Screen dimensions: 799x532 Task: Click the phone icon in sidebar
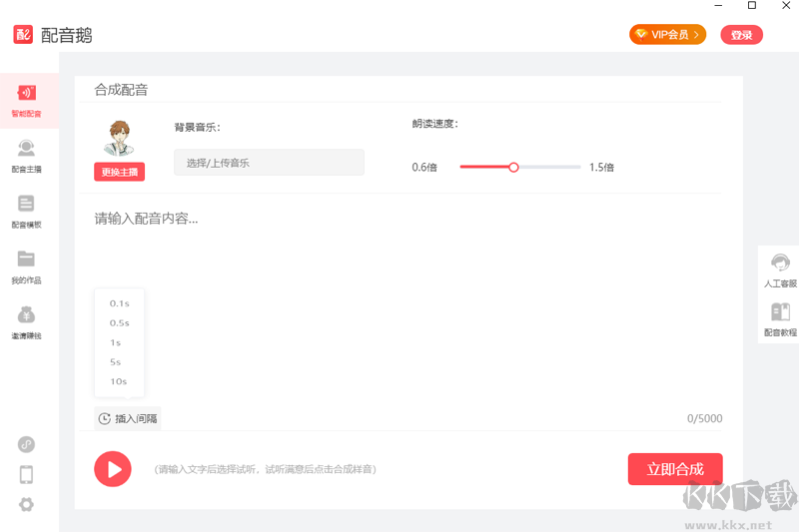[x=27, y=474]
